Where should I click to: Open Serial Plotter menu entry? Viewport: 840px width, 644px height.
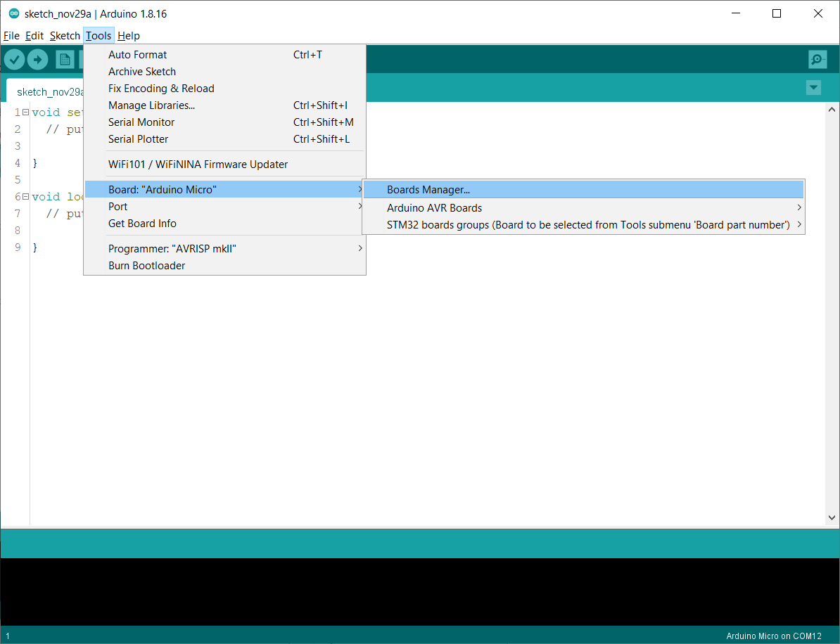coord(224,139)
